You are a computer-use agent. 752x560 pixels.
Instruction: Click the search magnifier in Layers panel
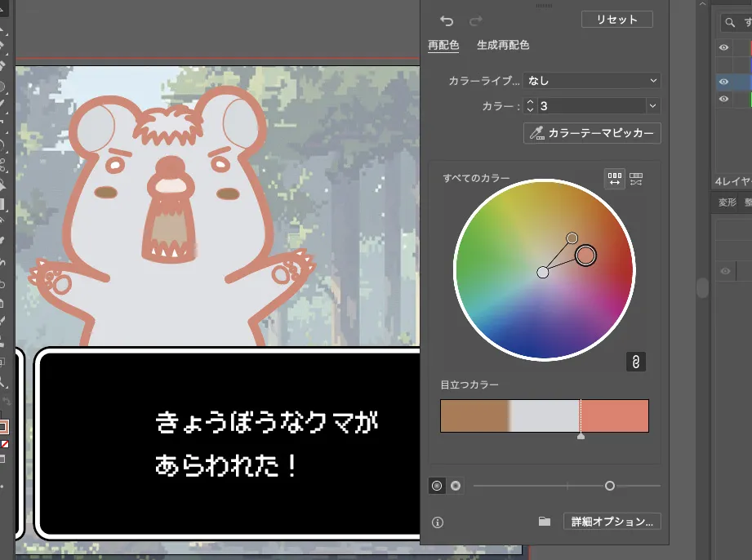pyautogui.click(x=729, y=23)
